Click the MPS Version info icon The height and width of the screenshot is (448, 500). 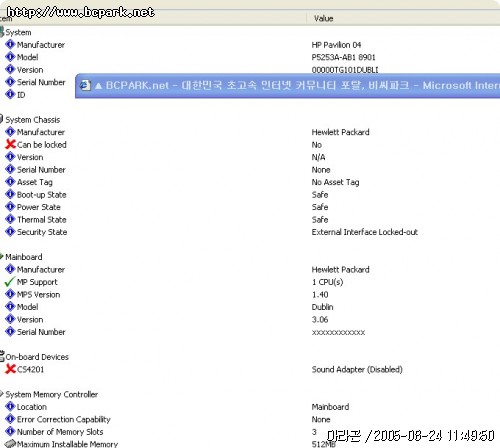pos(10,294)
